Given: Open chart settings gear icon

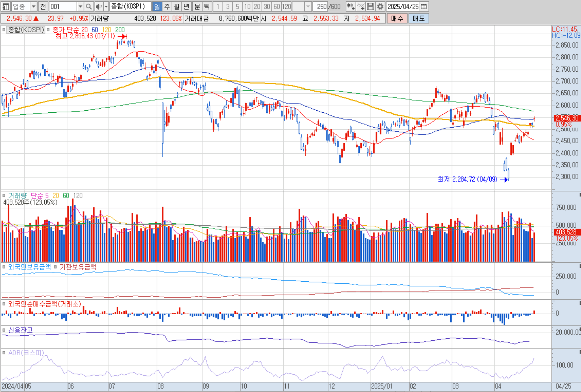Looking at the screenshot, I should click(x=380, y=6).
